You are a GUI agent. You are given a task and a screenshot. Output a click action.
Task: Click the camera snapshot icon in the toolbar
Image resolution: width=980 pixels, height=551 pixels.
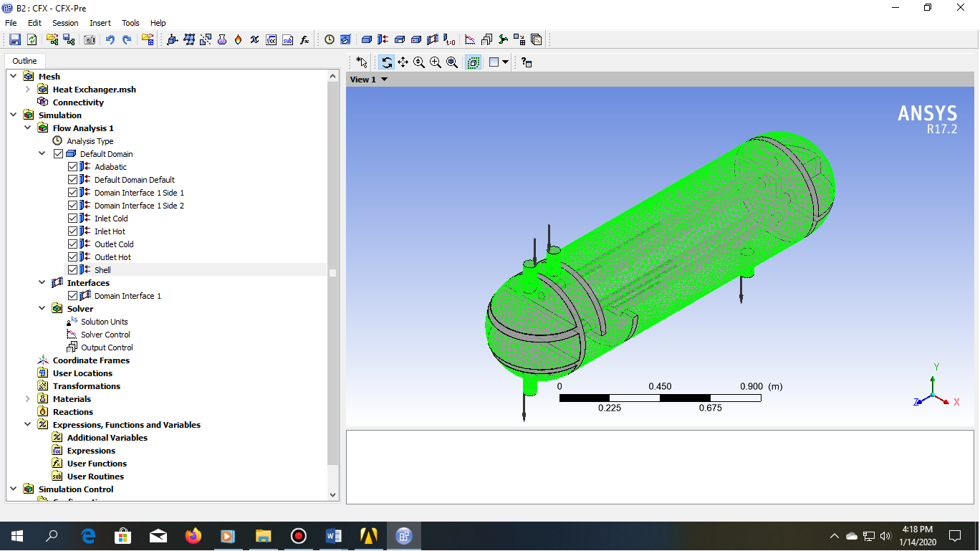(x=90, y=40)
